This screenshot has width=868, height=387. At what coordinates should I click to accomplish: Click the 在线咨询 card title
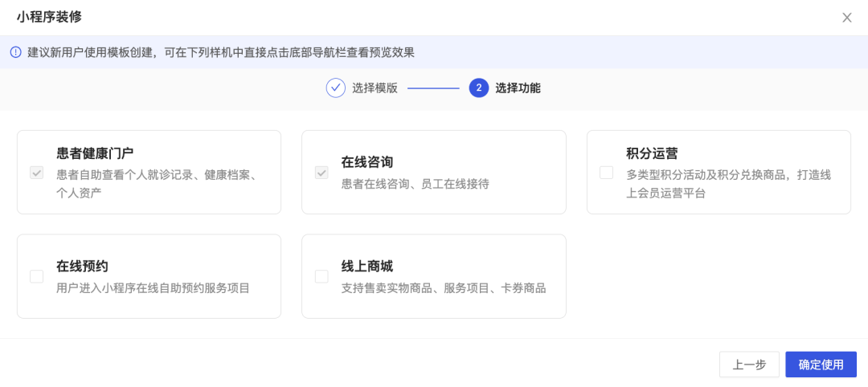pyautogui.click(x=367, y=162)
